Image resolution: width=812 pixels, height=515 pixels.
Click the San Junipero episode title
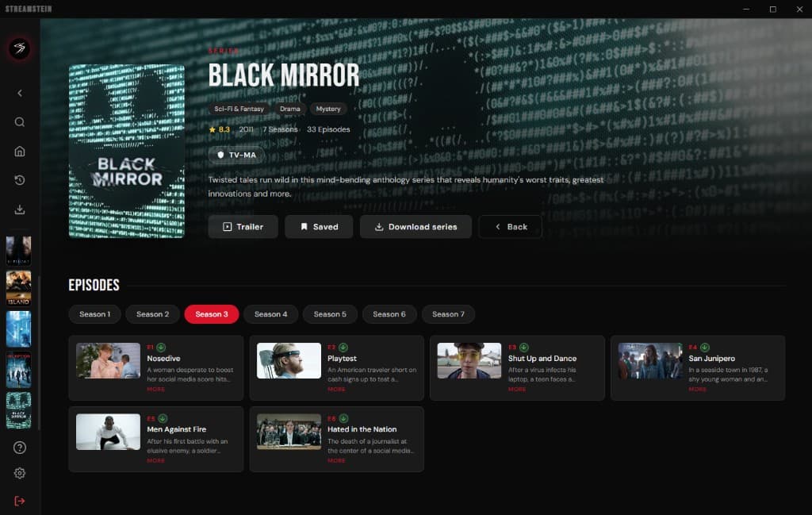(711, 359)
